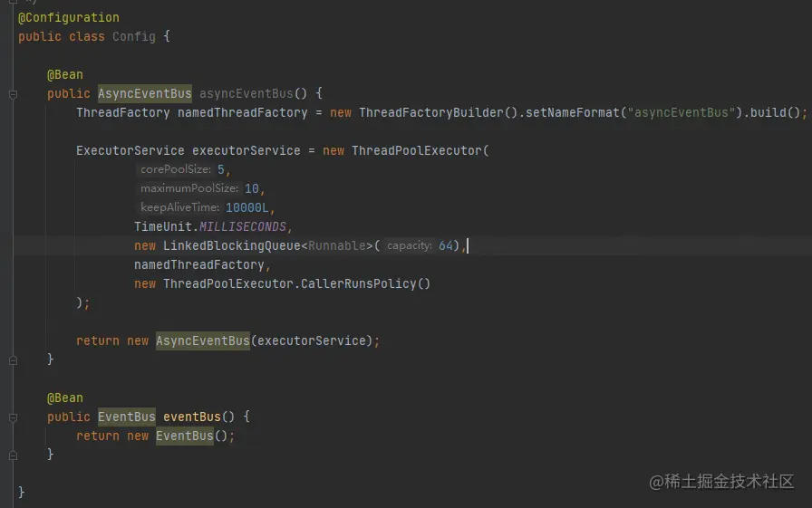The image size is (812, 508).
Task: Click the corePoolSize parameter hint
Action: [176, 169]
